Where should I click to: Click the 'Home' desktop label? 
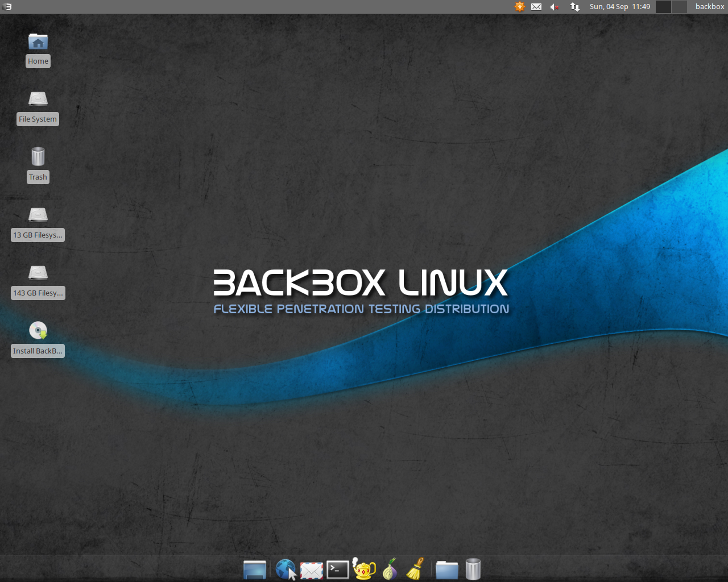(38, 61)
